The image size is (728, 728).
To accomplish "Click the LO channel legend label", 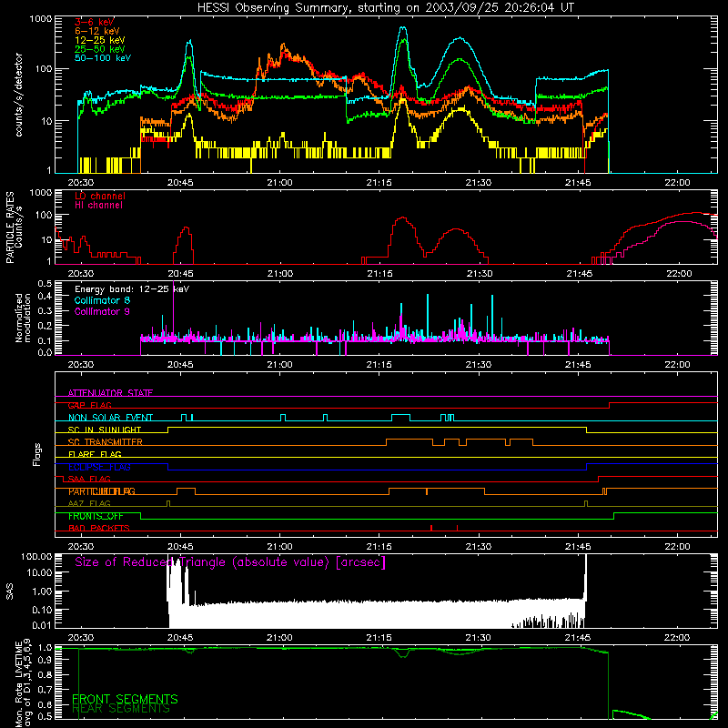I will 100,196.
